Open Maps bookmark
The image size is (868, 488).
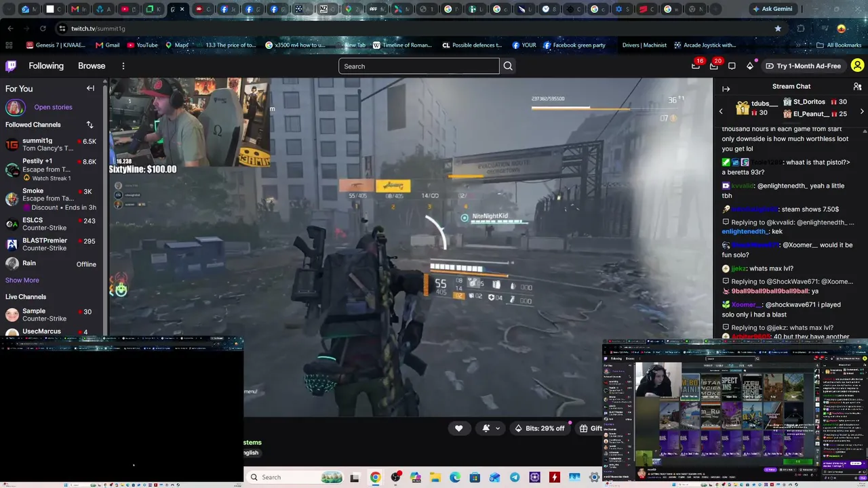click(x=177, y=45)
